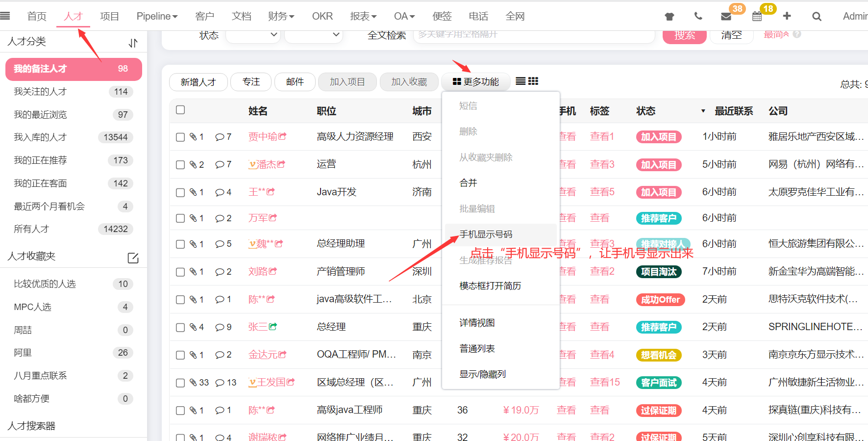The height and width of the screenshot is (441, 868).
Task: Check the row checkbox for 魏**
Action: coord(180,244)
